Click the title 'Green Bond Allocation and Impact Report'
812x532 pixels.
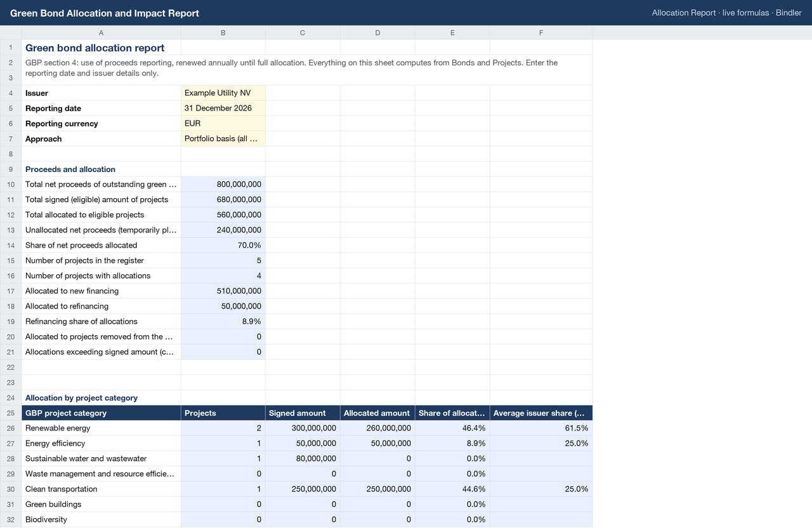click(x=105, y=13)
